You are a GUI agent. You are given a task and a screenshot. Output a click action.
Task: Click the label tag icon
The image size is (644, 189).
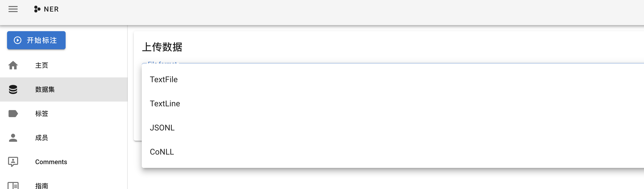click(x=13, y=114)
